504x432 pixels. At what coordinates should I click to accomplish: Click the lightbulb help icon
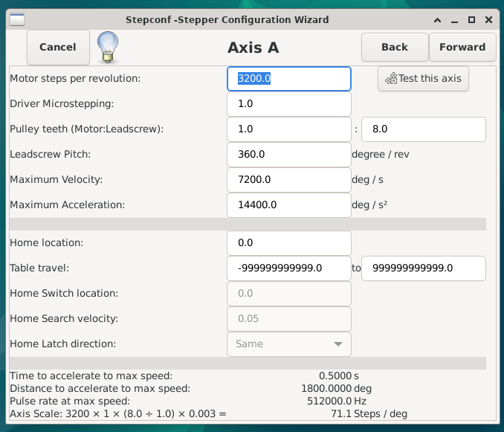(x=108, y=47)
